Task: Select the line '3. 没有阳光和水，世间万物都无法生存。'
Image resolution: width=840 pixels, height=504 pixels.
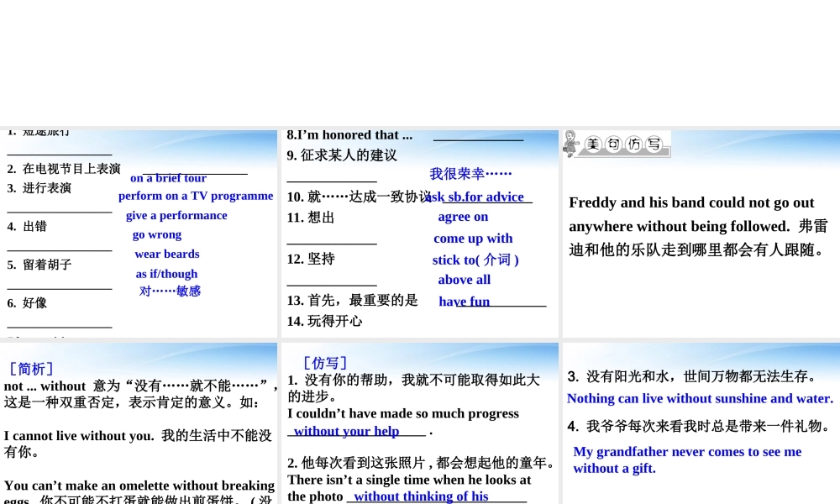Action: [692, 376]
